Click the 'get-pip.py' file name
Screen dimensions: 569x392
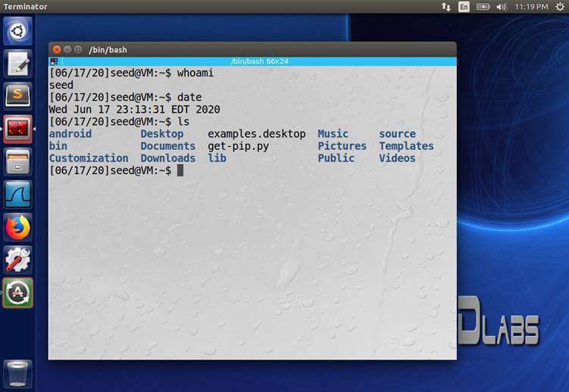click(239, 146)
